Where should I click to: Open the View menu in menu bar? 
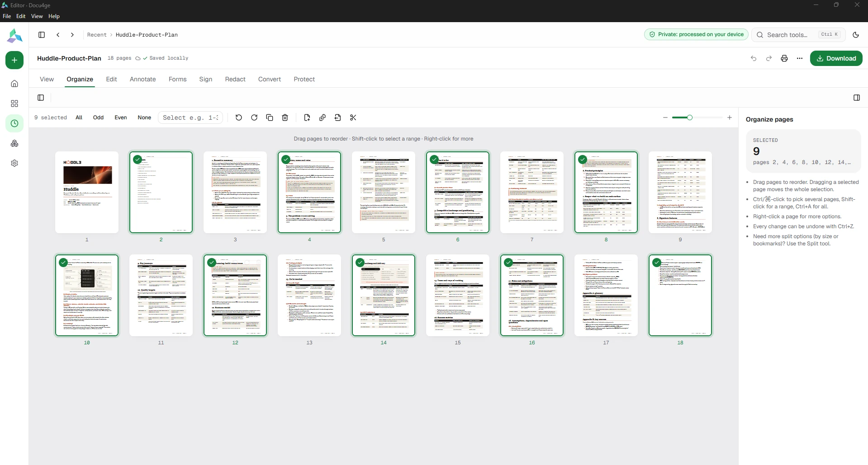click(x=37, y=16)
